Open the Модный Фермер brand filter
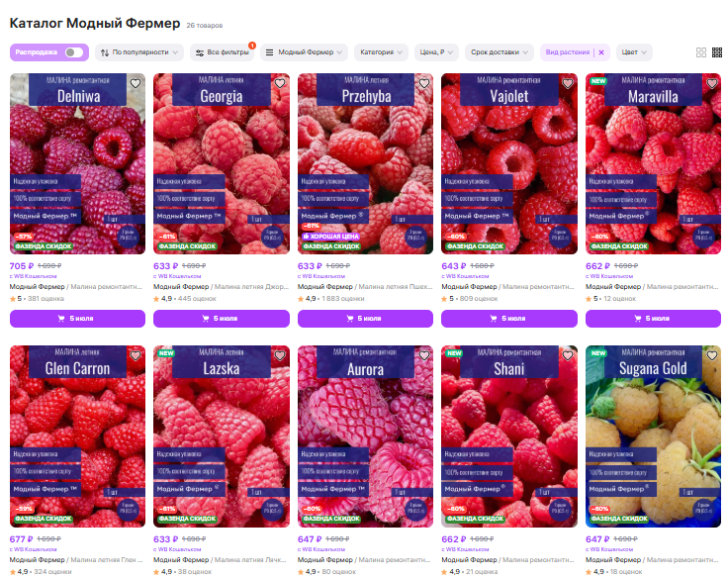 pos(304,52)
